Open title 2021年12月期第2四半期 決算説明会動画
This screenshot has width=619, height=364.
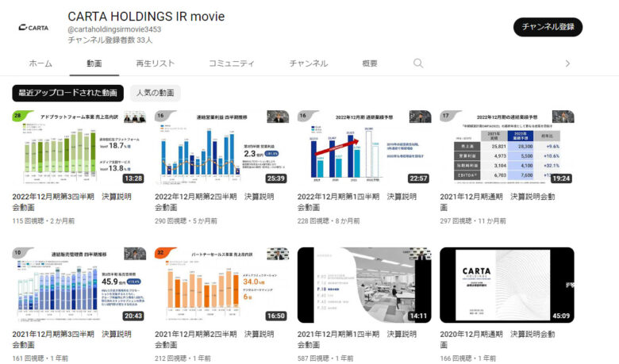(214, 339)
